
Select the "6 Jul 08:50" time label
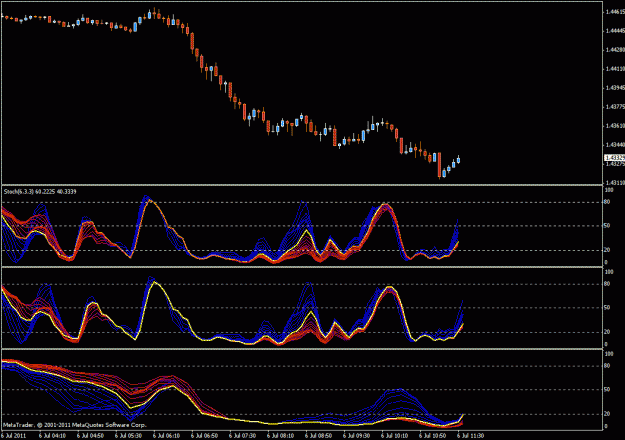318,436
